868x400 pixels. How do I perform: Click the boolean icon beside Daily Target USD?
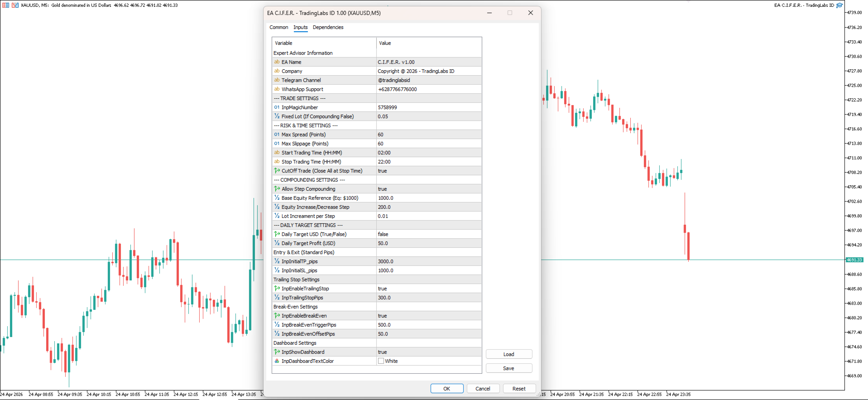pos(277,234)
